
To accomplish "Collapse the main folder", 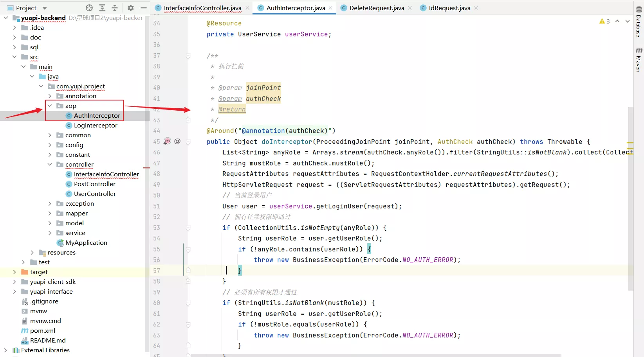I will pyautogui.click(x=23, y=66).
